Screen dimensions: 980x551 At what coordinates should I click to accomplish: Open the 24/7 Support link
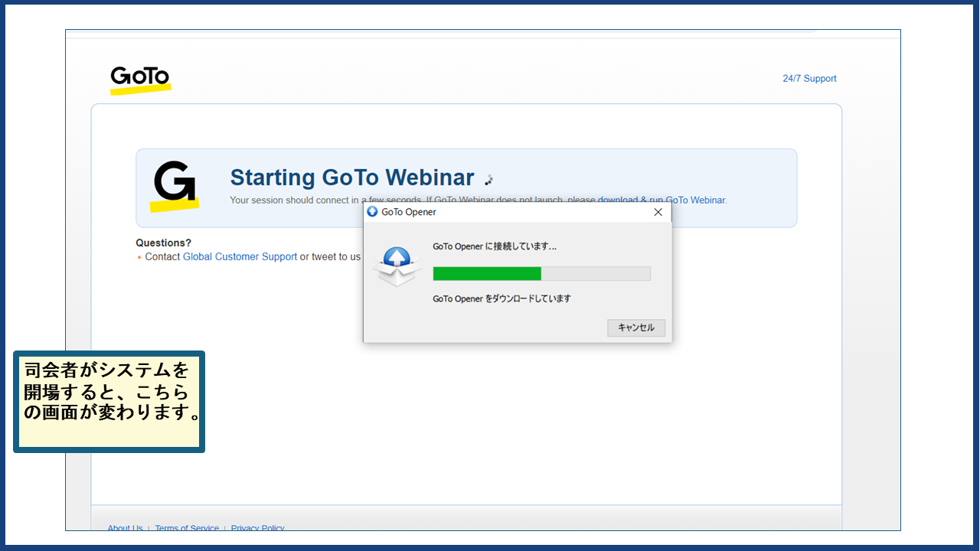point(809,79)
